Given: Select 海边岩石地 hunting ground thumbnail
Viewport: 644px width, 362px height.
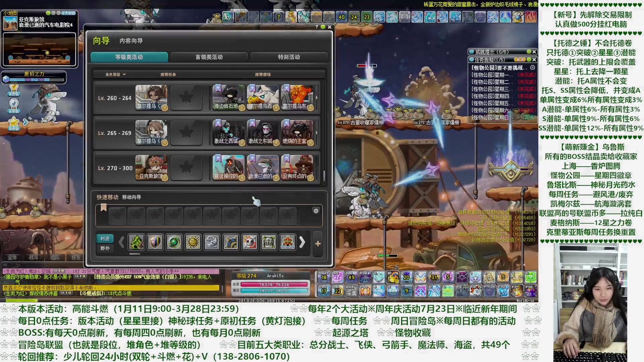Looking at the screenshot, I should [228, 98].
